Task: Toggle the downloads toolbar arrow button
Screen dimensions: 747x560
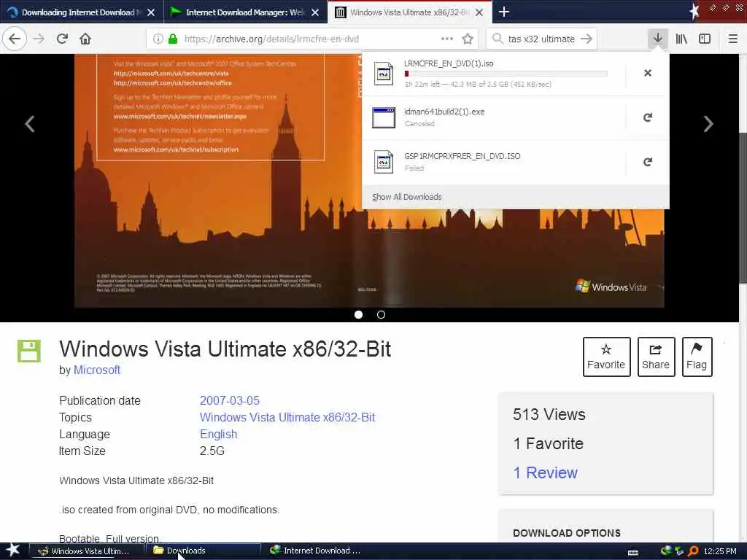Action: [657, 39]
